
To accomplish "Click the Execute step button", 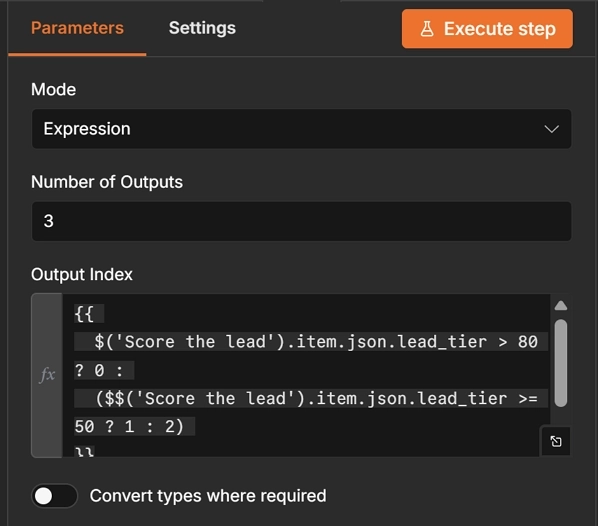I will (487, 29).
